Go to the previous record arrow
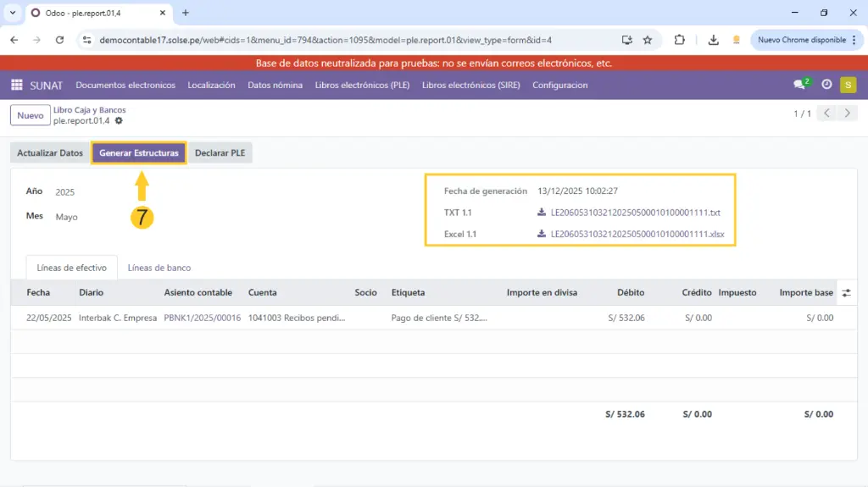Image resolution: width=868 pixels, height=487 pixels. (827, 113)
